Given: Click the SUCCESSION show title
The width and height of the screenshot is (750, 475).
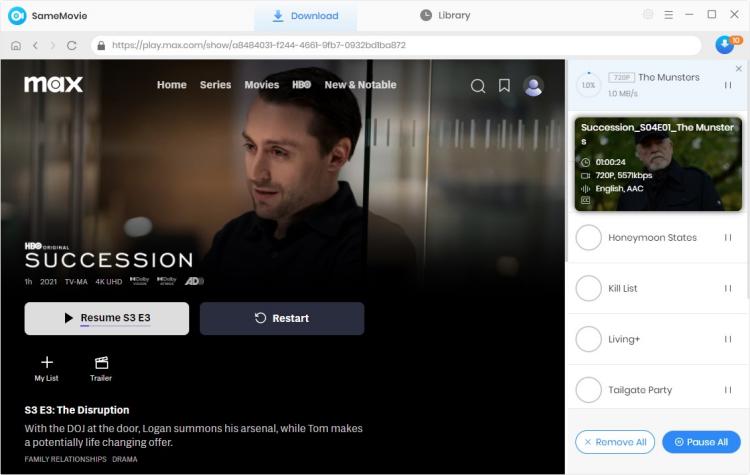Looking at the screenshot, I should point(109,260).
